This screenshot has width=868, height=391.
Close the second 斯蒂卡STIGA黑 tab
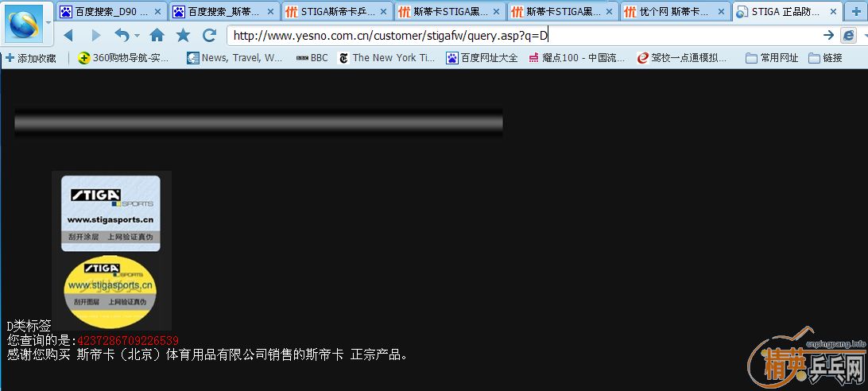click(609, 12)
